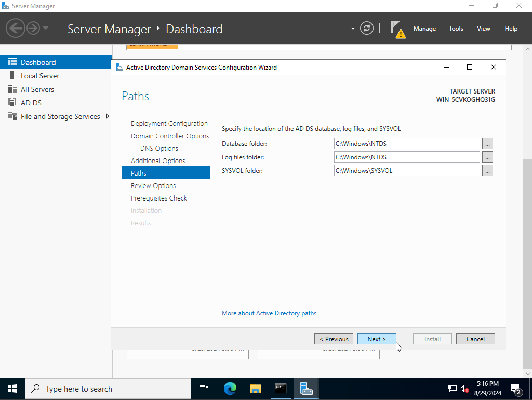This screenshot has height=400, width=532.
Task: Click the taskbar clock and date
Action: pos(487,389)
